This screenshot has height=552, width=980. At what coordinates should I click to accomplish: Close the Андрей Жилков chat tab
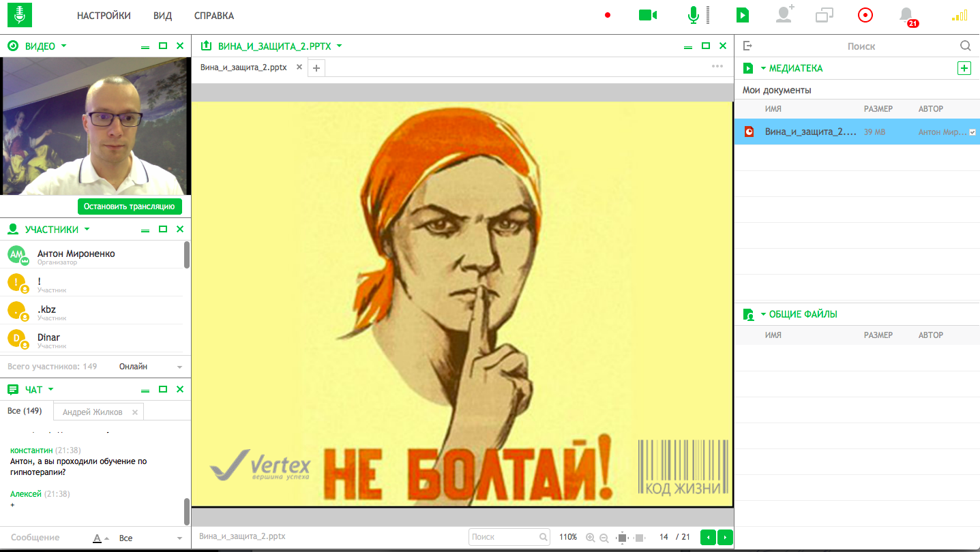click(x=135, y=412)
